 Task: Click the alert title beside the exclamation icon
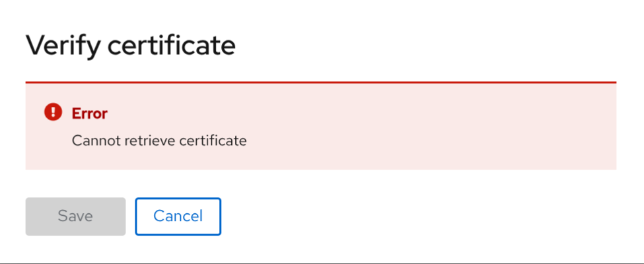point(89,114)
